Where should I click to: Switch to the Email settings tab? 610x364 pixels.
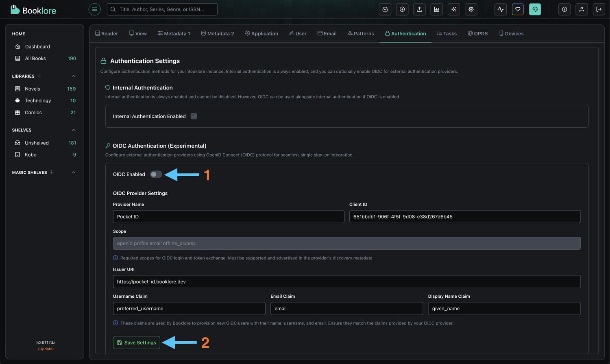pyautogui.click(x=327, y=33)
